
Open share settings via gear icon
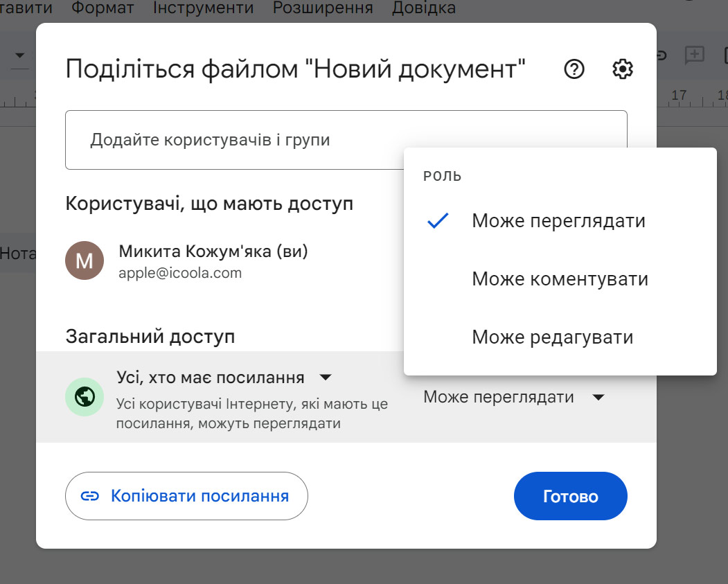pos(623,69)
